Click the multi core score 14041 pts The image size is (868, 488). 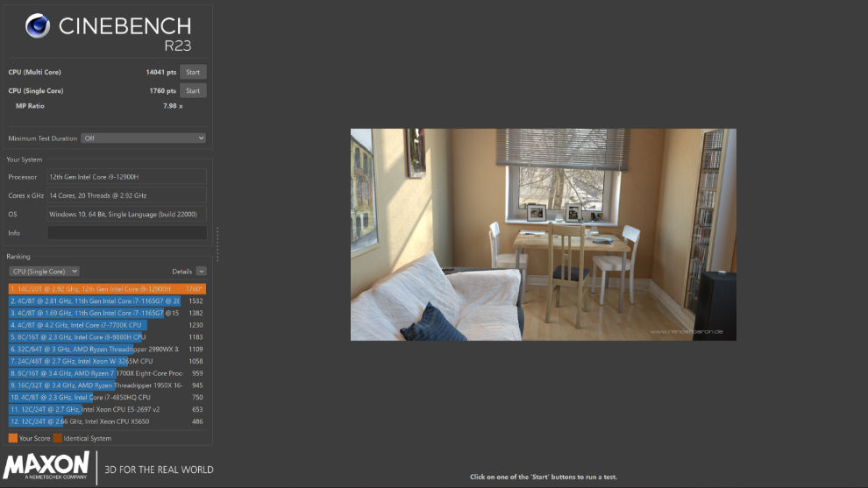pyautogui.click(x=161, y=72)
